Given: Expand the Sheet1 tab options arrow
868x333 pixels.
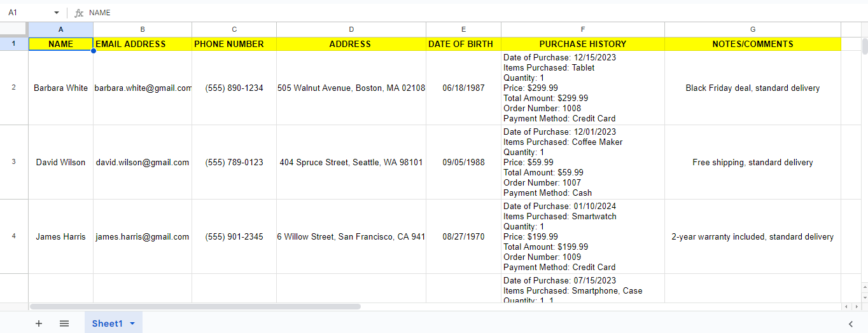Looking at the screenshot, I should pyautogui.click(x=132, y=323).
